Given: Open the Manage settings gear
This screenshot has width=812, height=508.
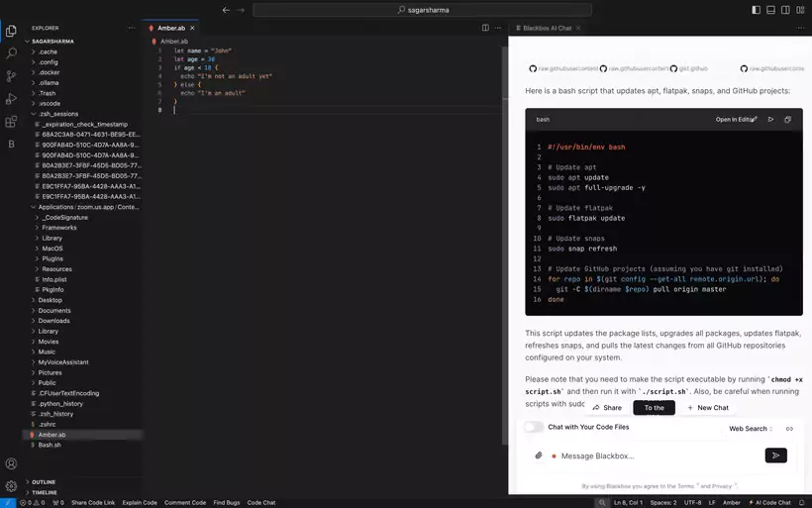Looking at the screenshot, I should coord(11,486).
